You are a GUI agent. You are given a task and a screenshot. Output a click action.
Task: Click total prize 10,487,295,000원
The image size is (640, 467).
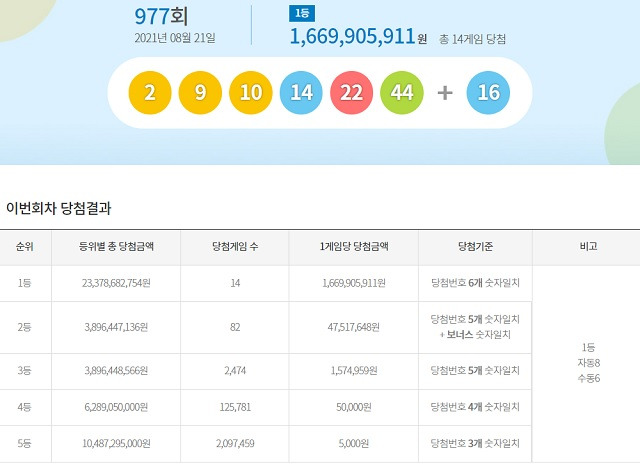[116, 443]
